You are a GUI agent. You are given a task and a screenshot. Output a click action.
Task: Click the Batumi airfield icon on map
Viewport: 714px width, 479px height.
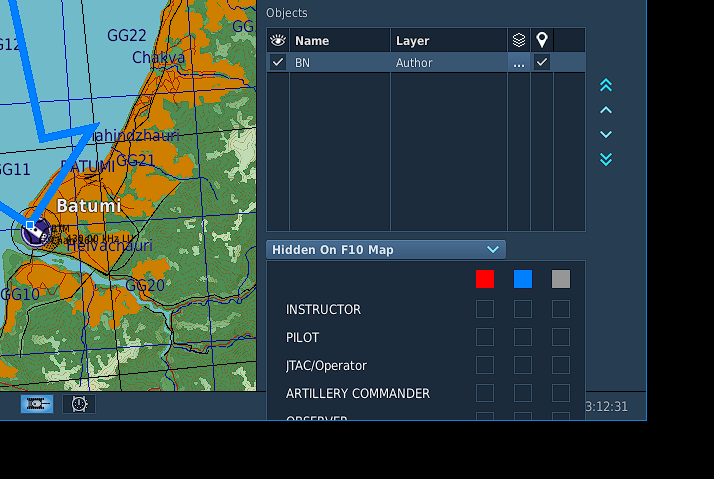pos(36,232)
